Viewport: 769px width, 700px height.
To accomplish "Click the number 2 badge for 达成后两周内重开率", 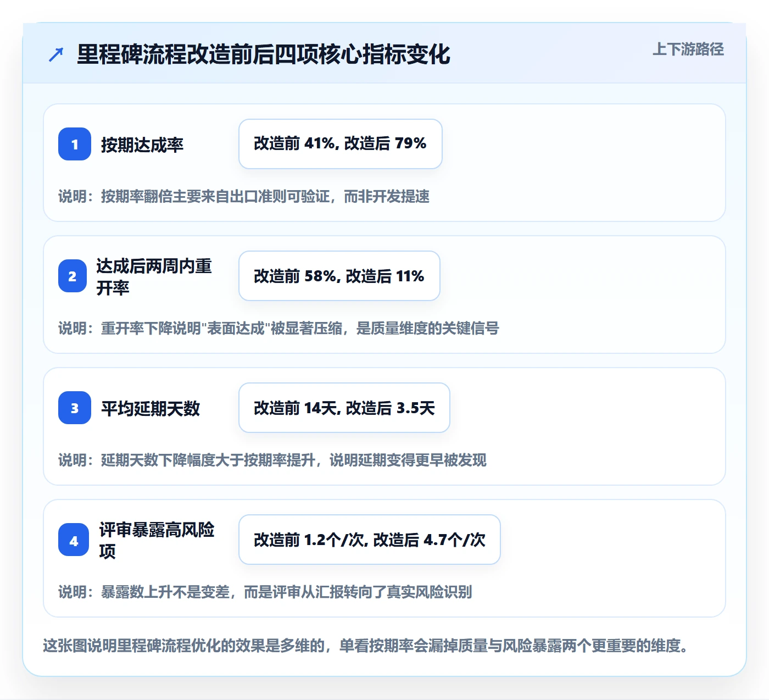I will [x=73, y=276].
